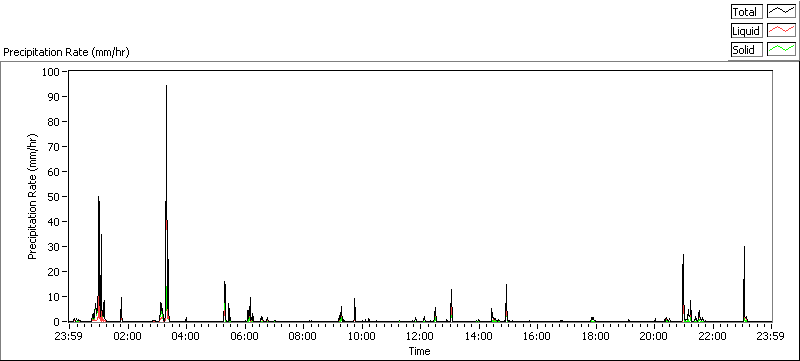Click the 'Time' x-axis label

tap(419, 351)
